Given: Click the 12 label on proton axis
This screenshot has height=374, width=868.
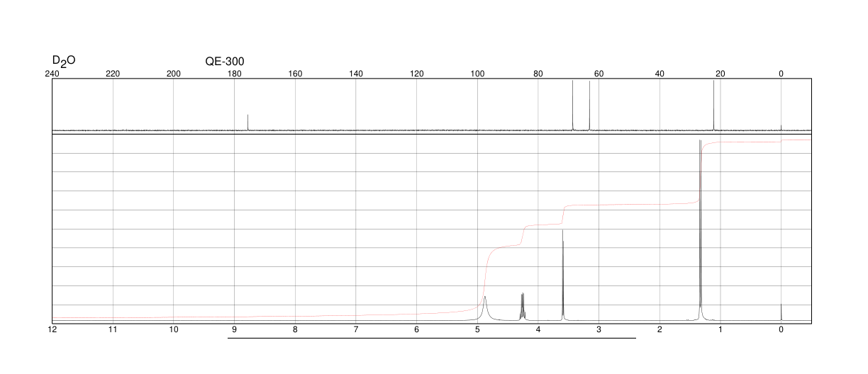Looking at the screenshot, I should coord(52,329).
